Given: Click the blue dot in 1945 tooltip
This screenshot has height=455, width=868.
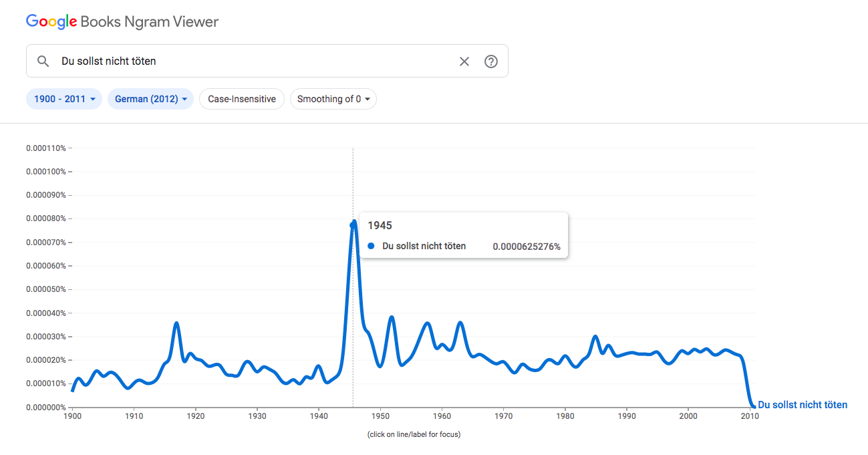Looking at the screenshot, I should (x=372, y=246).
